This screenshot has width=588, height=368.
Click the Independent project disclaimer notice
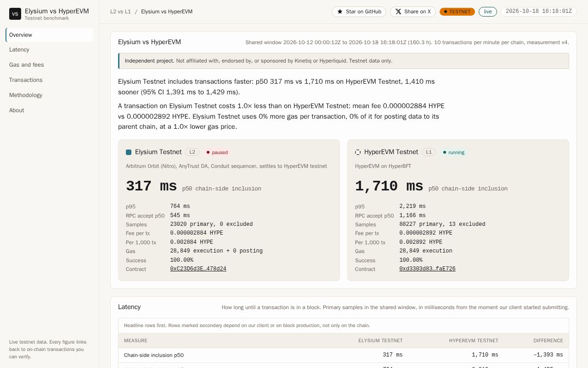click(344, 61)
